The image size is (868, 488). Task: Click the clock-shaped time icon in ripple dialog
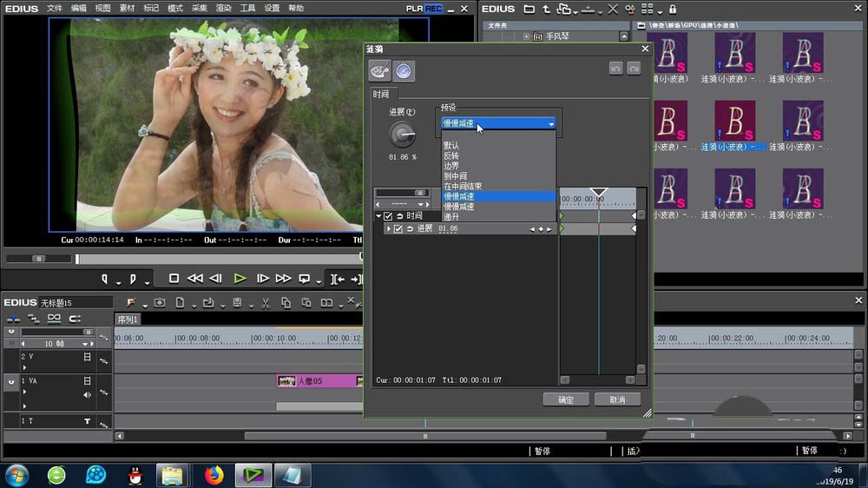(404, 71)
